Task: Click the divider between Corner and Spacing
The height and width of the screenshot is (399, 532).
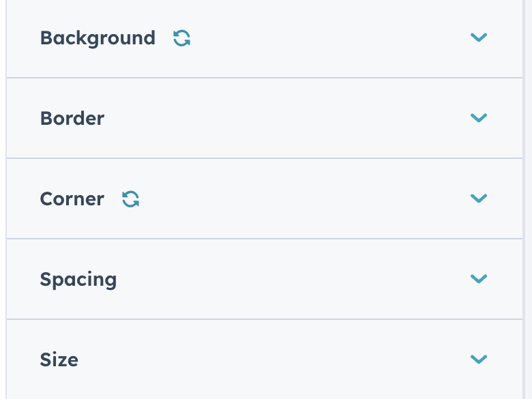Action: (x=265, y=239)
